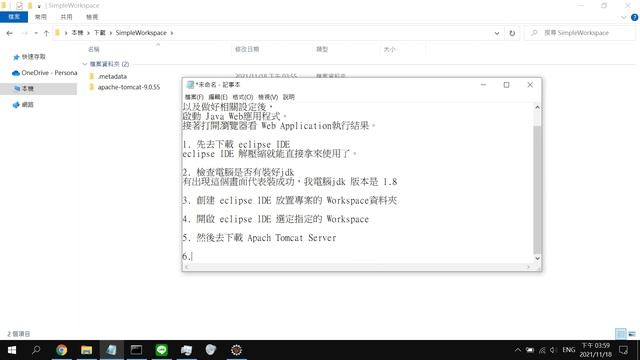Open Notepad 說明 menu

pyautogui.click(x=289, y=97)
